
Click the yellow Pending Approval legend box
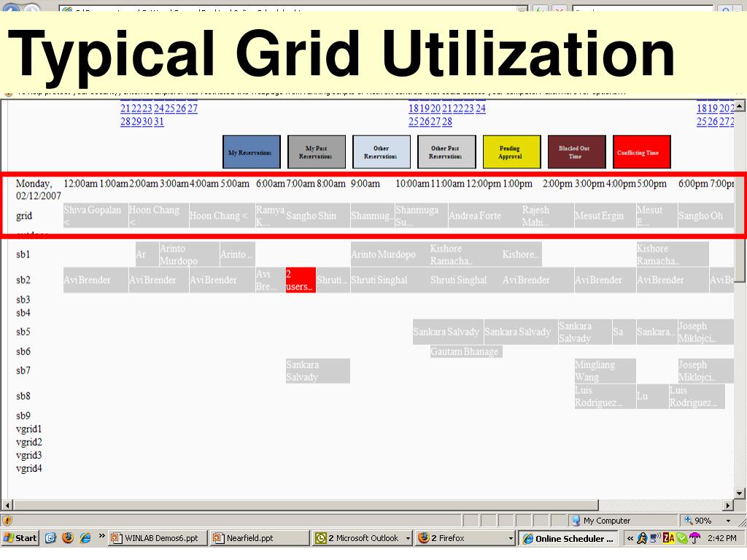(x=511, y=152)
